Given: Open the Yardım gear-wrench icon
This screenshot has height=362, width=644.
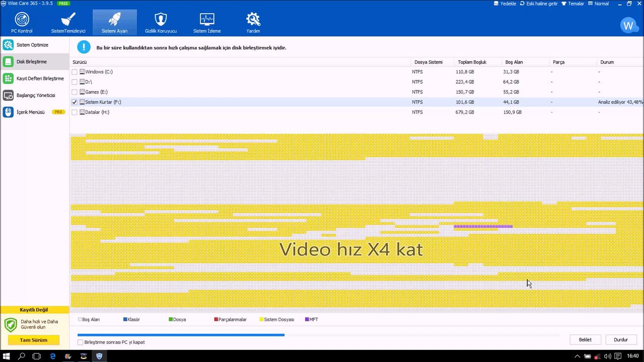Looking at the screenshot, I should 253,20.
